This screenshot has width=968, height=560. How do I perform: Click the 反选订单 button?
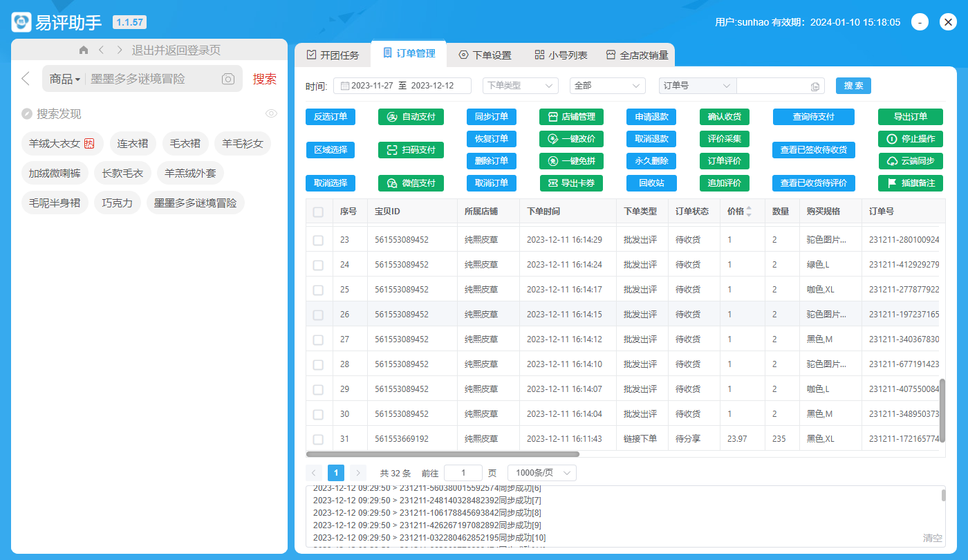point(331,117)
